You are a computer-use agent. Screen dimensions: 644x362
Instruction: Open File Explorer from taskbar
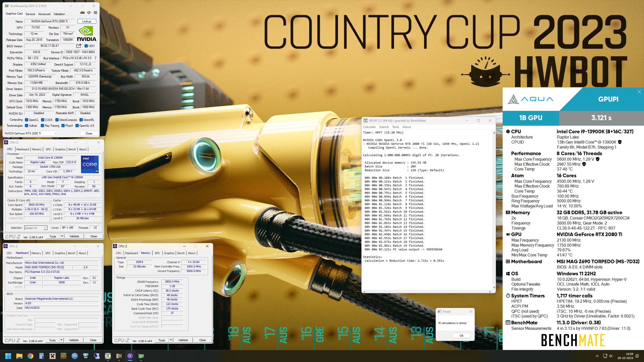pos(19,356)
